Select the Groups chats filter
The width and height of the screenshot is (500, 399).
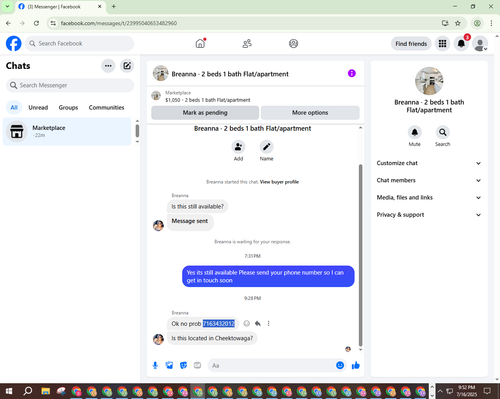[68, 107]
